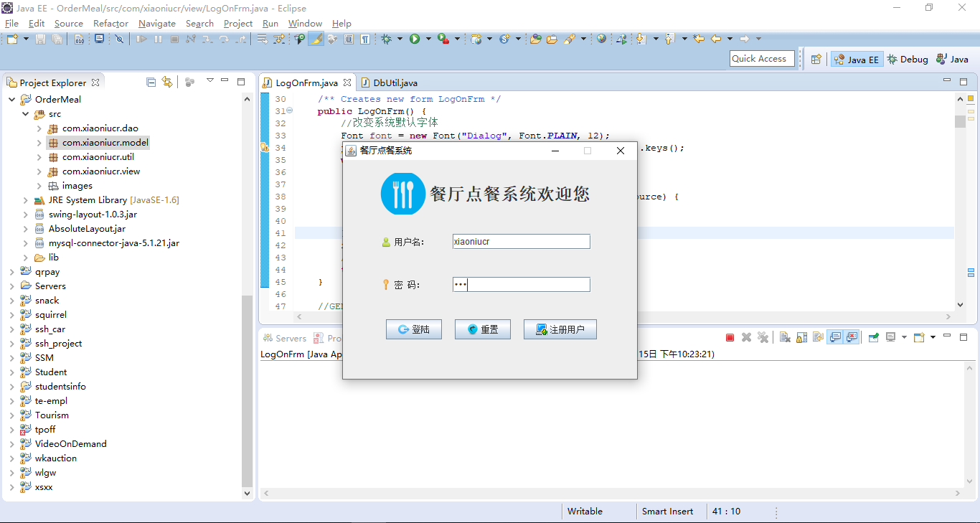Click the New wizard toolbar icon
Screen dimensions: 980x523
tap(12, 39)
